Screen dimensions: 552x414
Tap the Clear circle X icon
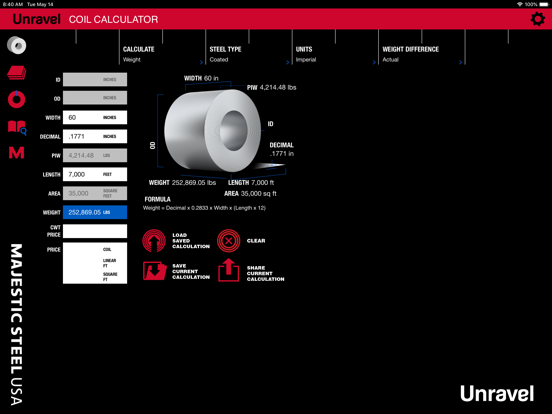click(228, 241)
